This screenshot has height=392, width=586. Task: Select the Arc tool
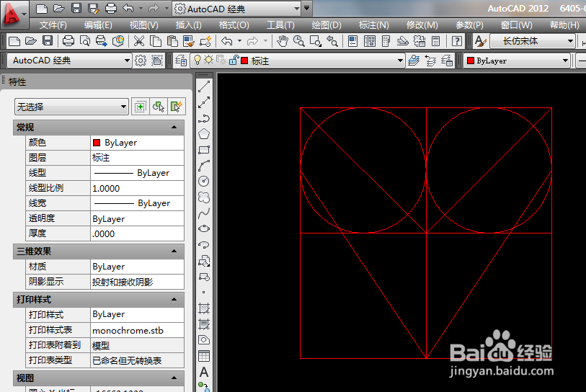click(x=204, y=166)
